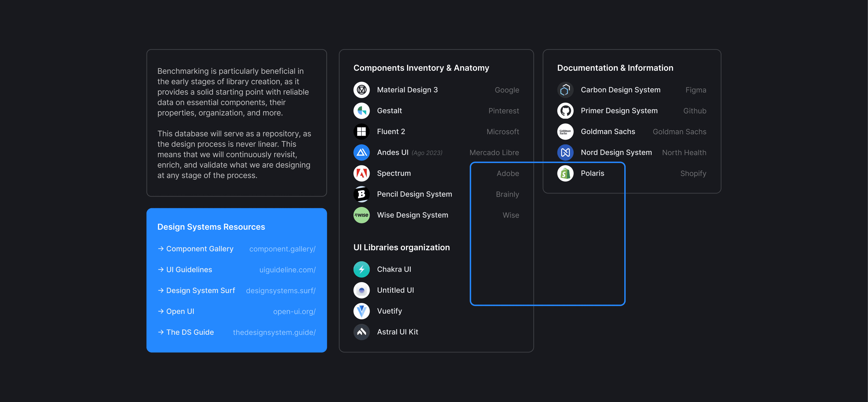The image size is (868, 402).
Task: Click the Material Design 3 logo icon
Action: pos(361,90)
